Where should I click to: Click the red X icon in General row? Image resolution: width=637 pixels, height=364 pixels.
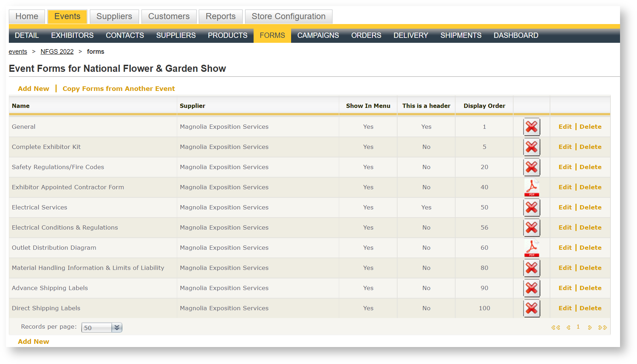coord(531,127)
